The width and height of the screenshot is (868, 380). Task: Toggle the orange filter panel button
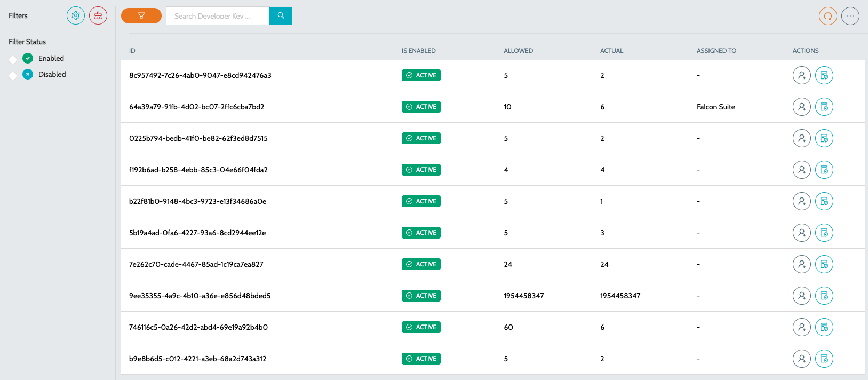141,16
